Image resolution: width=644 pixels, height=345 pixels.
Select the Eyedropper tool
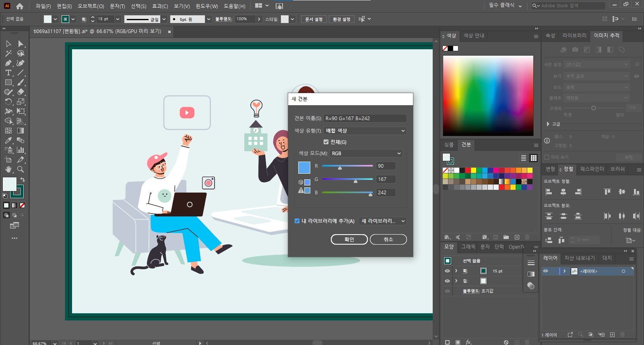point(8,140)
